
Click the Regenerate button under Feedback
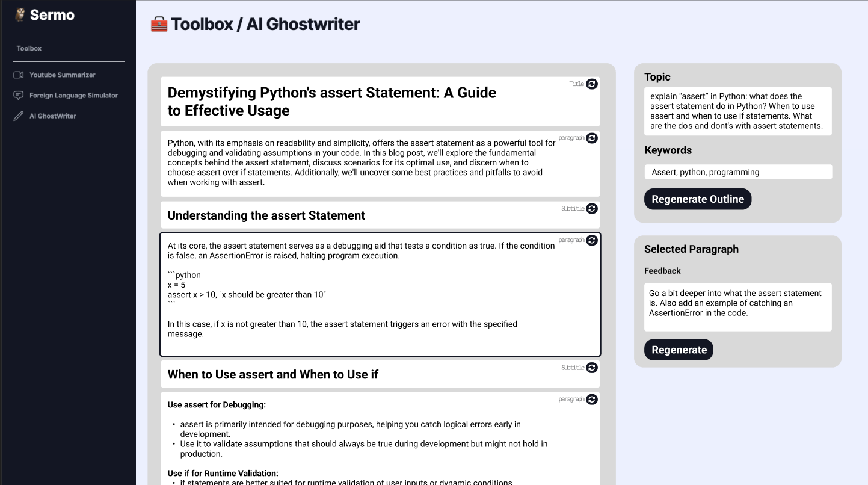(679, 350)
